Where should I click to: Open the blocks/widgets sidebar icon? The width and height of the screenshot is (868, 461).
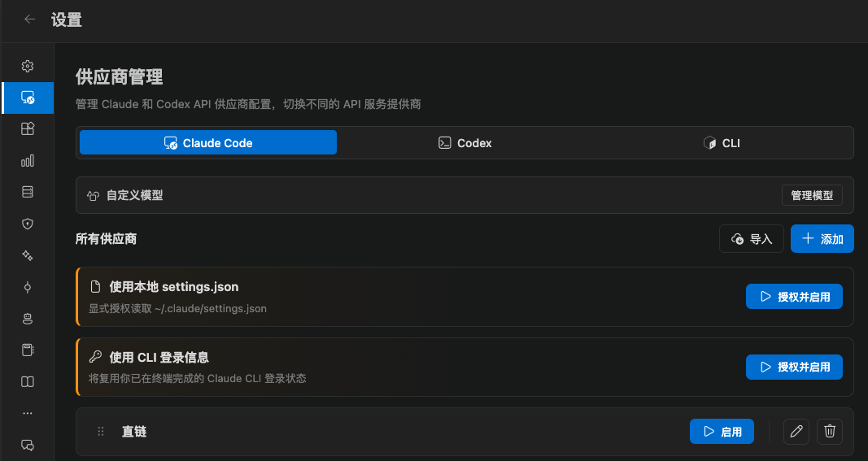point(28,128)
